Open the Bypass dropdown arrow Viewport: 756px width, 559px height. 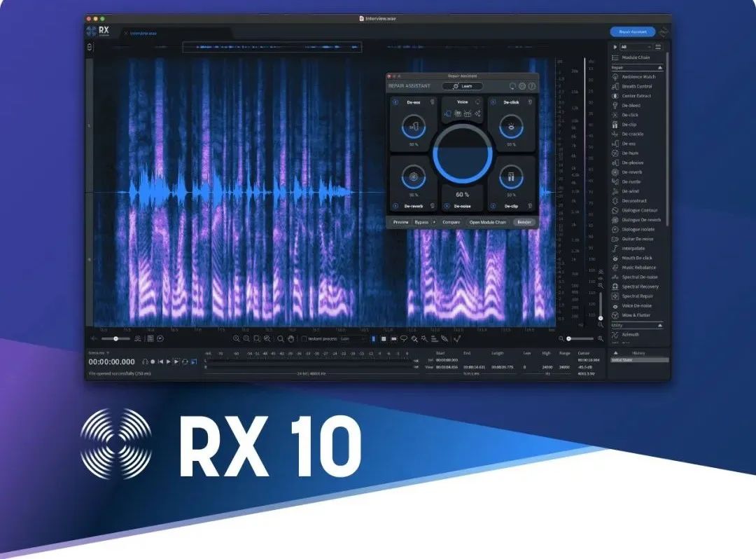point(434,222)
